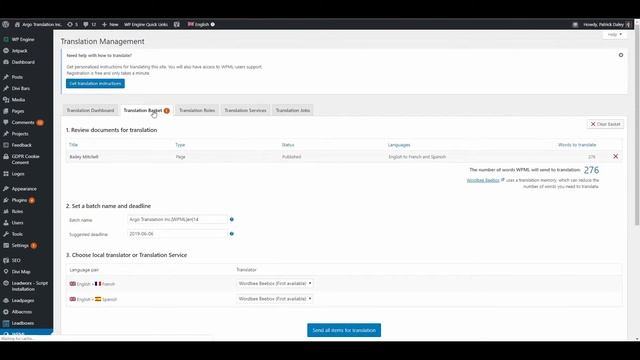Select the Translation Basket tab

point(147,110)
